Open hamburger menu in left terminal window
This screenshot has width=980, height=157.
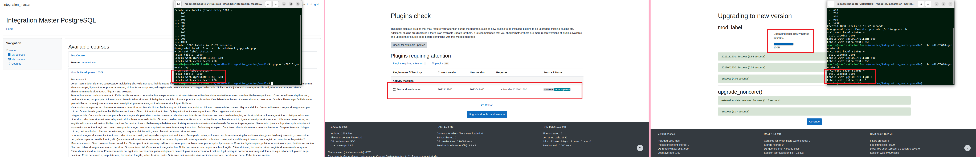point(276,4)
